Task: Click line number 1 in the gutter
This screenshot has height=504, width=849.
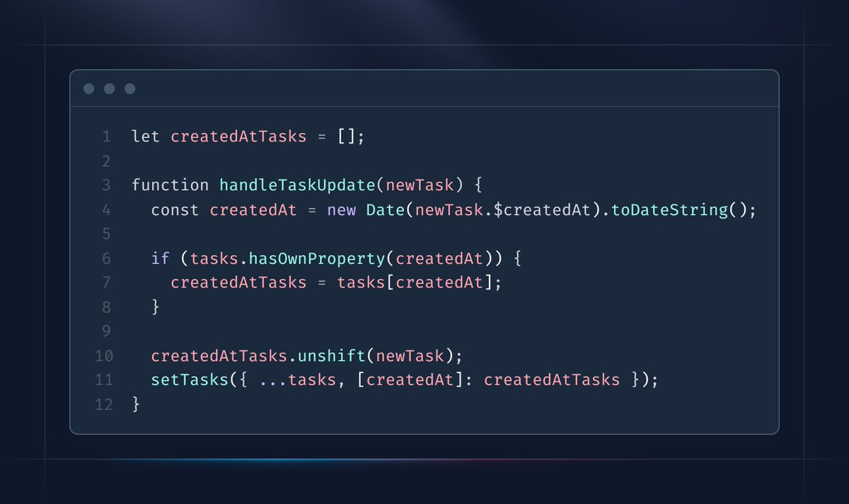Action: pos(107,136)
